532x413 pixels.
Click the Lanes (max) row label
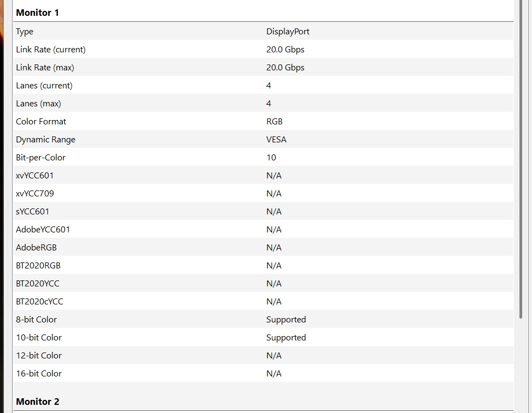[38, 104]
